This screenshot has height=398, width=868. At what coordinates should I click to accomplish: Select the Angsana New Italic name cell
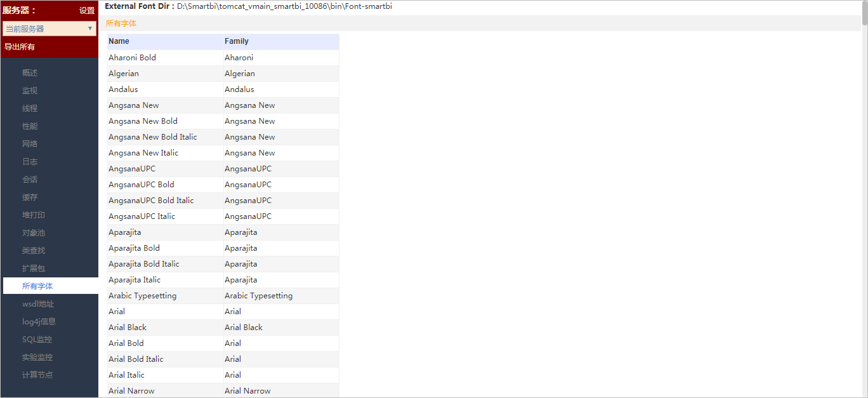165,153
